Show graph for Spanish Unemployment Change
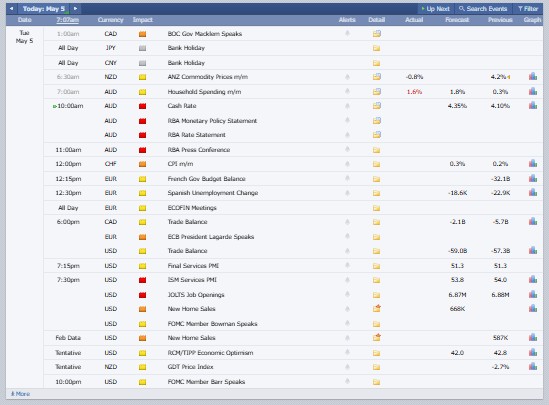This screenshot has width=549, height=405. [533, 193]
